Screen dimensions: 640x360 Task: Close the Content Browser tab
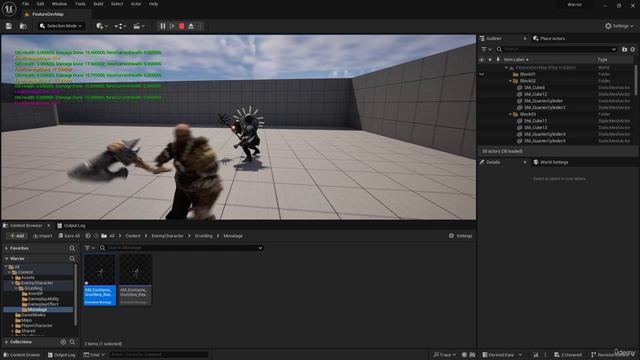point(49,225)
